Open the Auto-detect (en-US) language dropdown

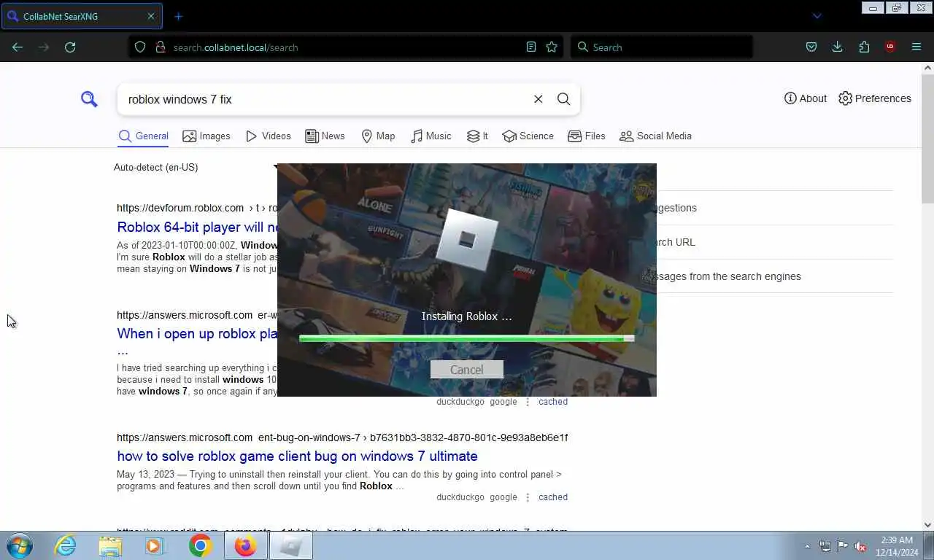point(196,167)
